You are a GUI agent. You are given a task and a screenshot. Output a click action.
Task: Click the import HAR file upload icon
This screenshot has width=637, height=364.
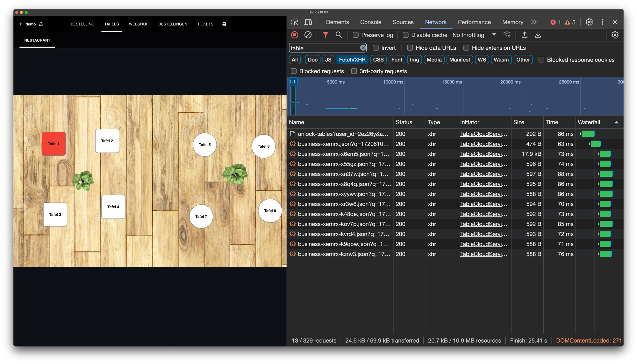pos(524,35)
